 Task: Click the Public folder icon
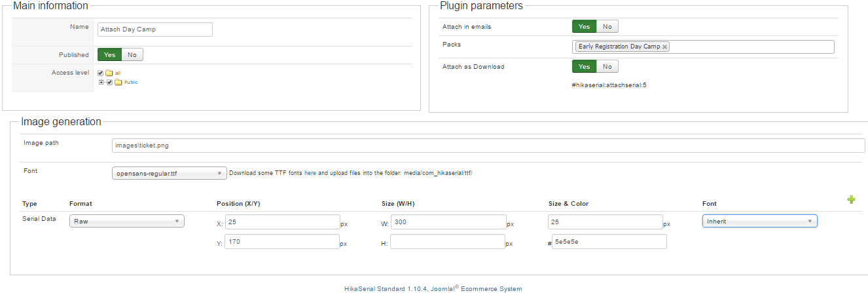pos(118,82)
